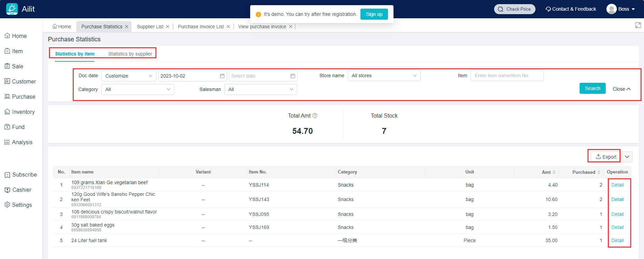
Task: Close the Supplier List tab
Action: [x=168, y=27]
